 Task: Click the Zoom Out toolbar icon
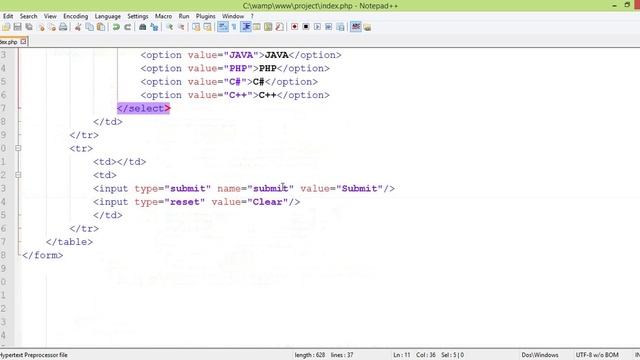click(181, 27)
